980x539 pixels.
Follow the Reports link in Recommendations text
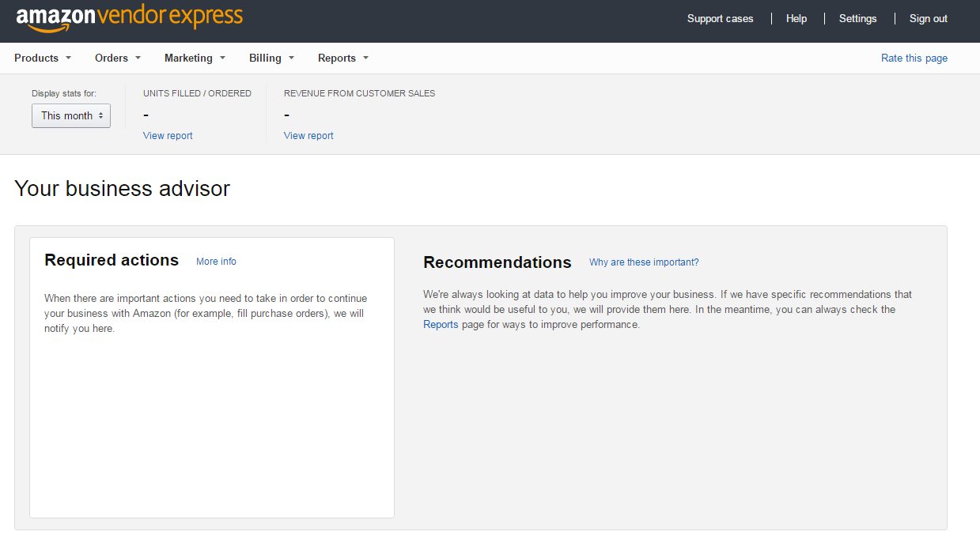click(x=441, y=325)
